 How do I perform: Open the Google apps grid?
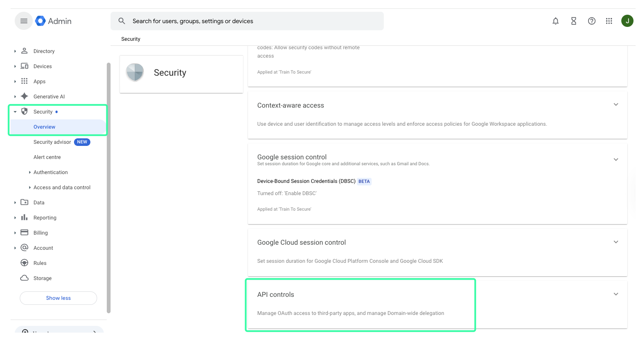click(609, 21)
